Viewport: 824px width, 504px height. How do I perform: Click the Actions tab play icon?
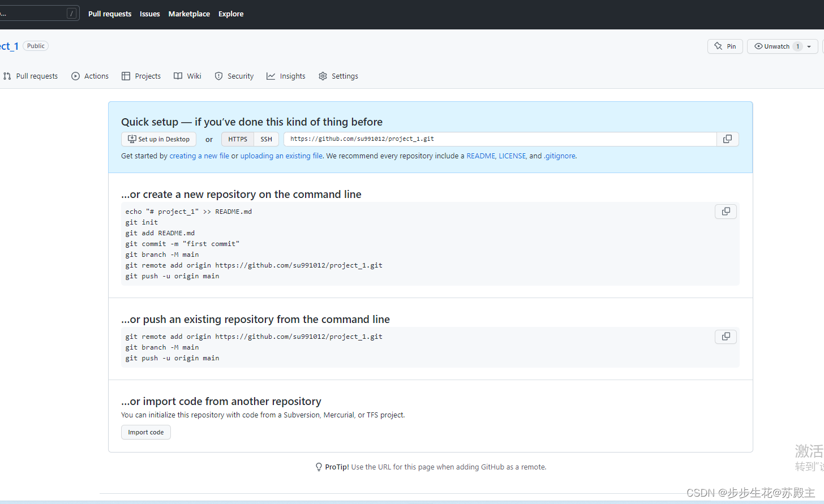click(75, 76)
